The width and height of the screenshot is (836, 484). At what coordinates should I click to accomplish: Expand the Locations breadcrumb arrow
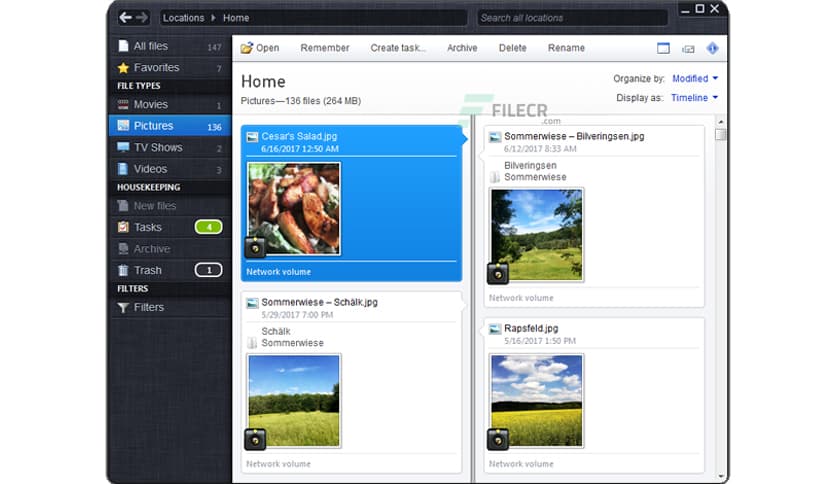click(213, 18)
